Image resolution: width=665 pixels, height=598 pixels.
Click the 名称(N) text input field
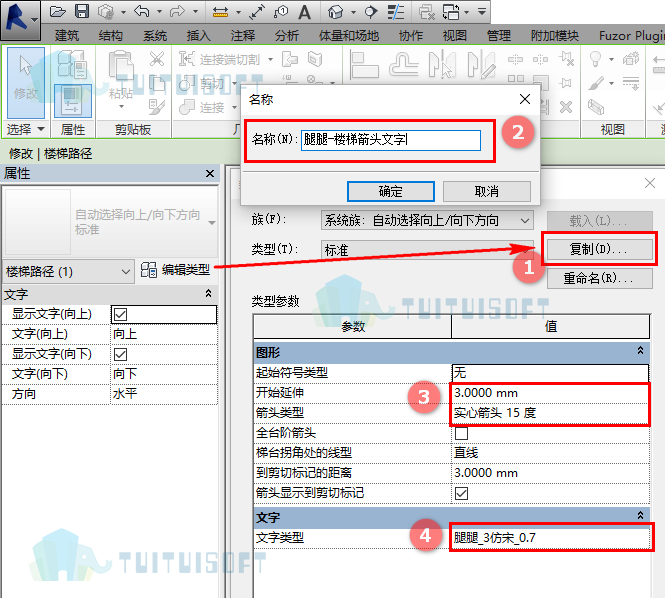click(x=391, y=140)
